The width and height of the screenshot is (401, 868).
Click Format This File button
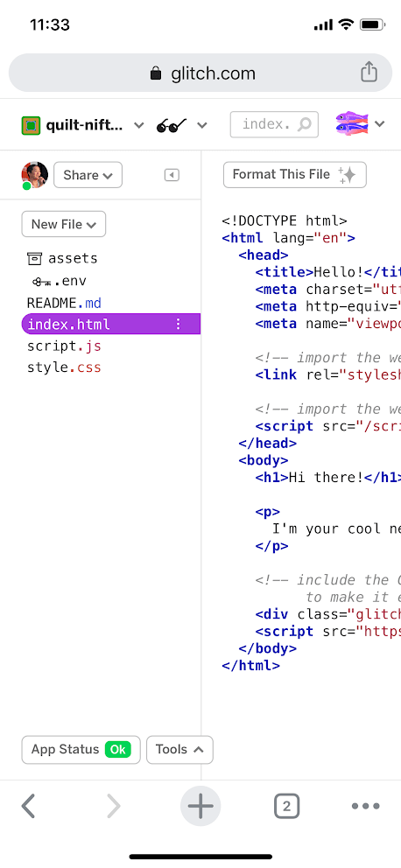tap(295, 174)
